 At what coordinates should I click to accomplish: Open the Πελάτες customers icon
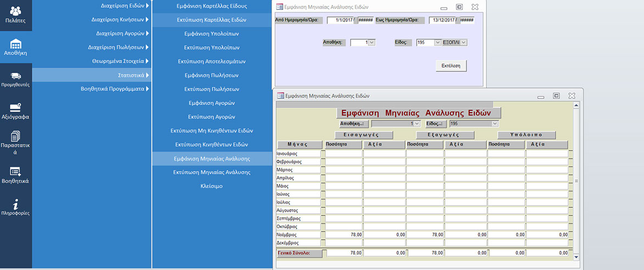16,12
